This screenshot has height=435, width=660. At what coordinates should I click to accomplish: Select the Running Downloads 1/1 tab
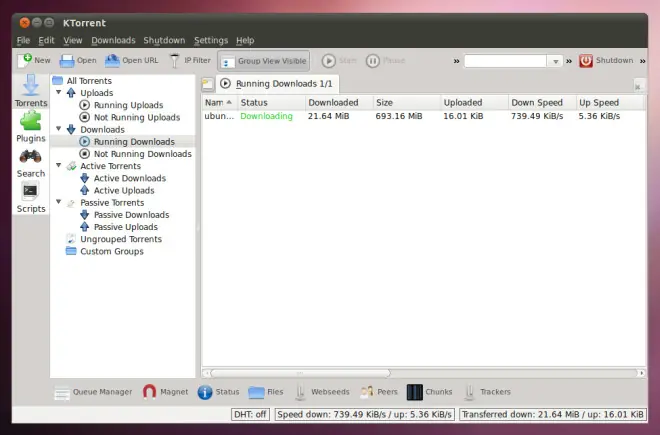pyautogui.click(x=277, y=84)
